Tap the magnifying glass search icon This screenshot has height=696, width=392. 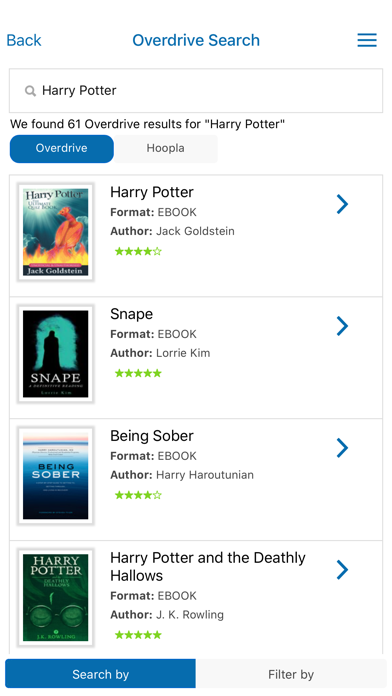(30, 91)
